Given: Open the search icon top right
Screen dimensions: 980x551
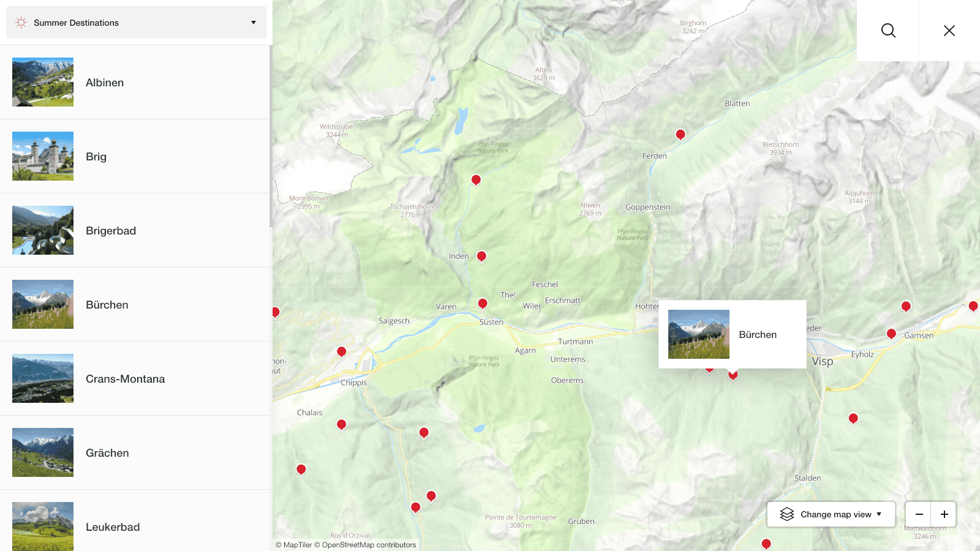Looking at the screenshot, I should pos(888,30).
